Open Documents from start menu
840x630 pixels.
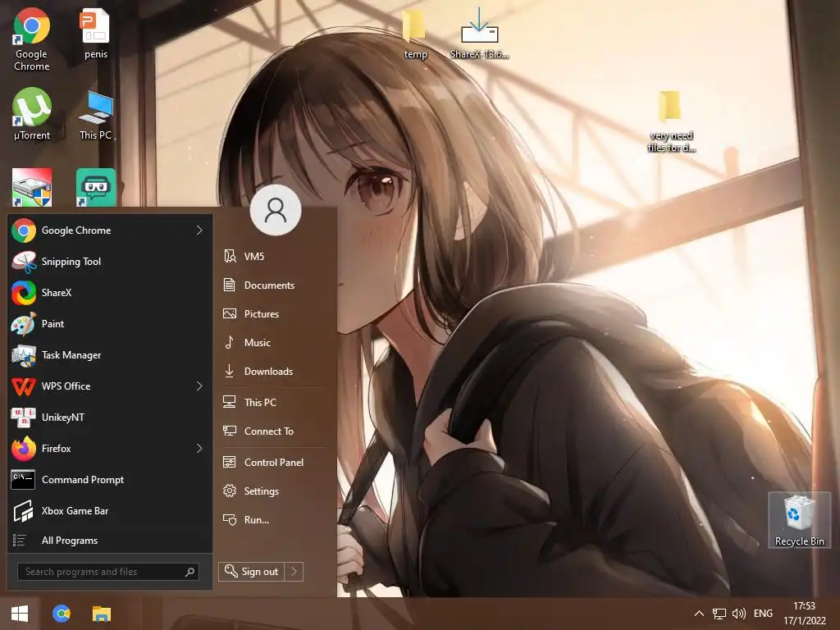pos(273,285)
